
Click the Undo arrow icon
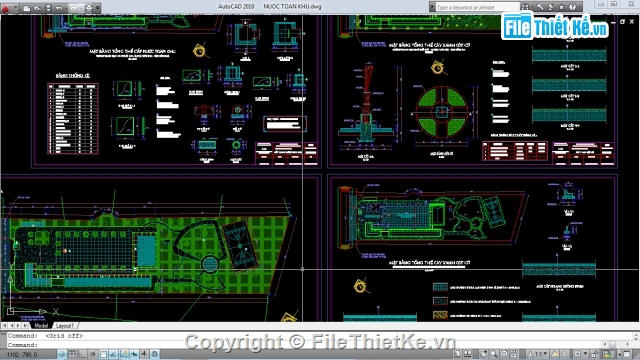click(x=59, y=8)
